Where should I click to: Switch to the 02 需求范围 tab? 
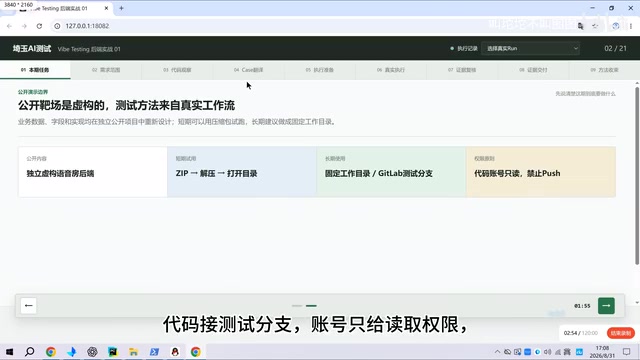(106, 70)
